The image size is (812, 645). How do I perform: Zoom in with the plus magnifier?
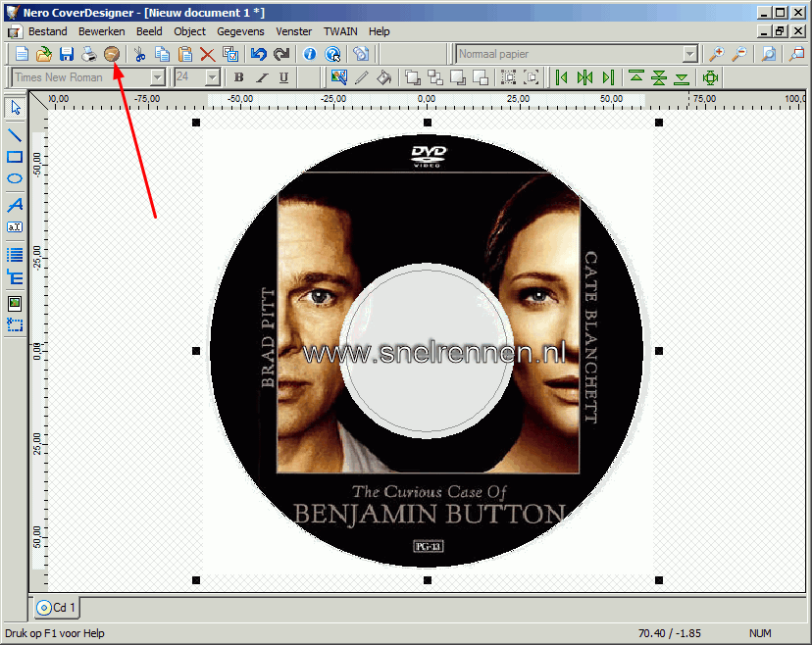(x=717, y=54)
